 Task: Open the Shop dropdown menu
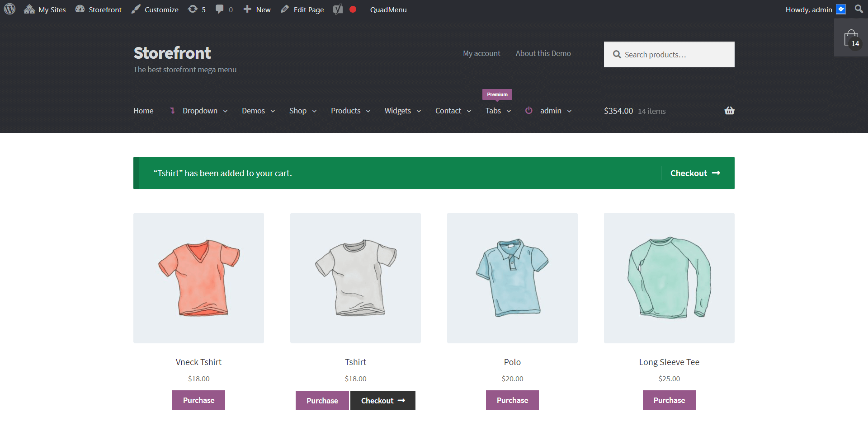[302, 111]
